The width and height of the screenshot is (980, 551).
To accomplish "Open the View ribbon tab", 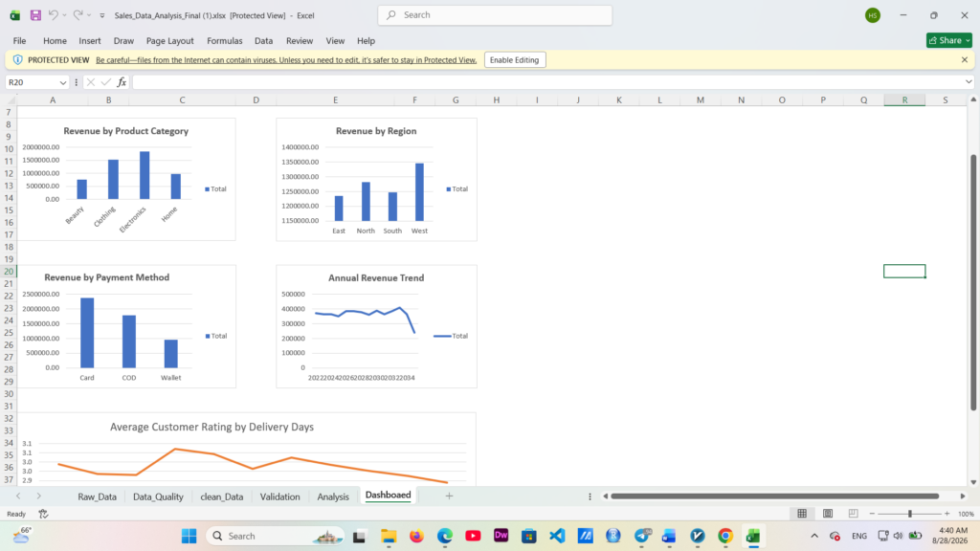I will point(335,40).
